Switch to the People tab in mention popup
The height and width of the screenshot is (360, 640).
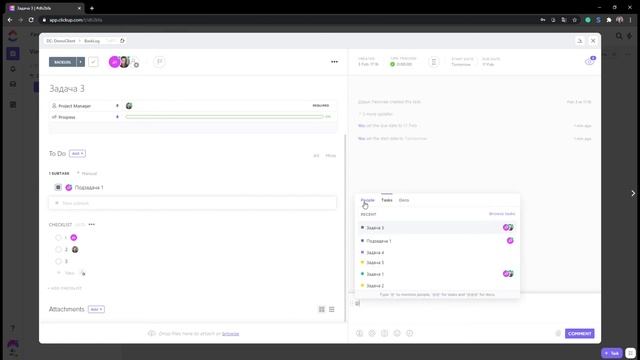[367, 200]
